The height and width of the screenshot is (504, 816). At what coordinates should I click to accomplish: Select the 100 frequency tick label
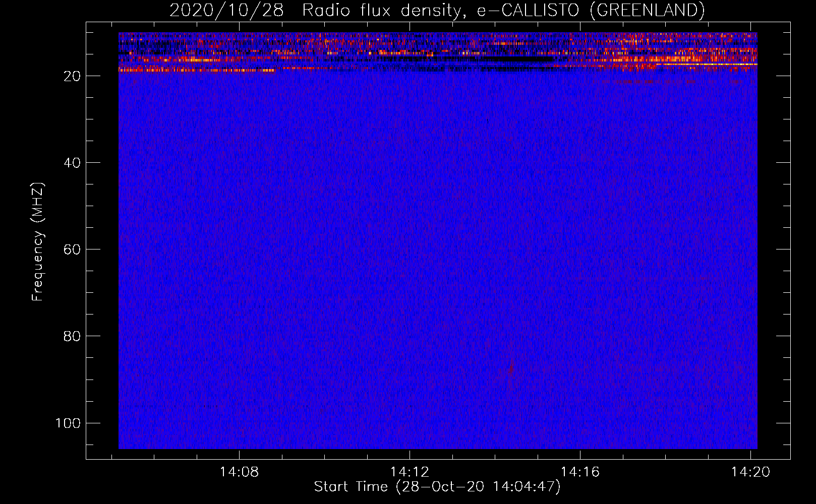[x=68, y=423]
